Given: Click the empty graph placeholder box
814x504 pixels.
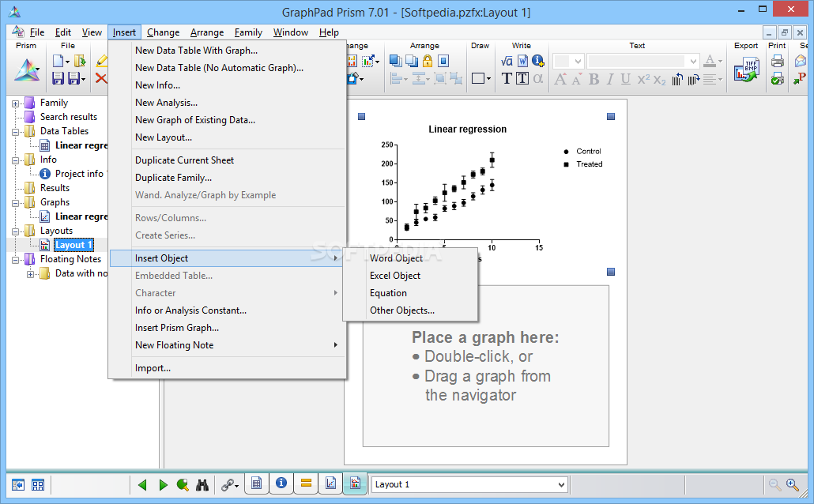Looking at the screenshot, I should [485, 366].
